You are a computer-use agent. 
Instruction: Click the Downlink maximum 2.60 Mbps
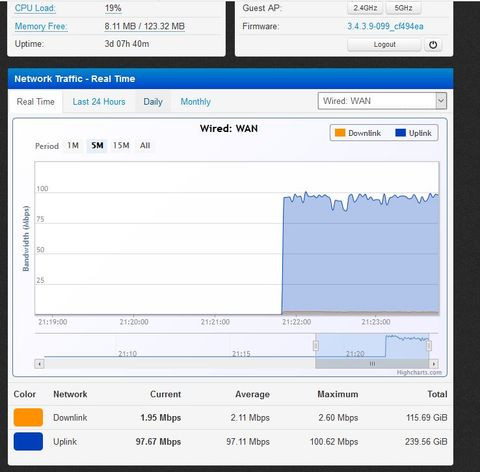(x=338, y=418)
